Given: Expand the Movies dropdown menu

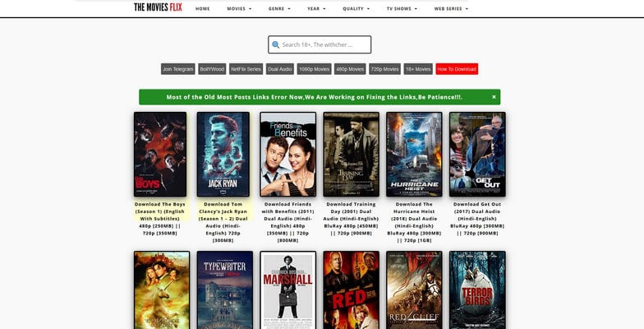Looking at the screenshot, I should tap(239, 8).
